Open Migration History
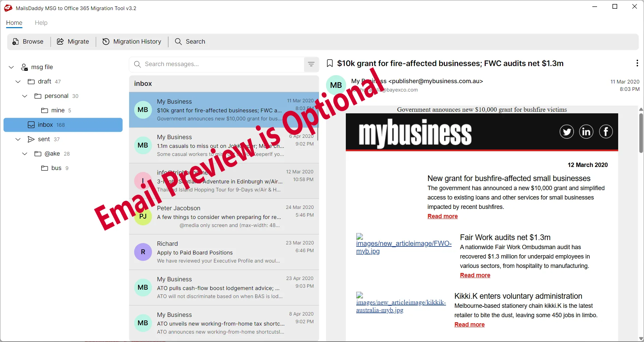This screenshot has height=342, width=644. 132,42
